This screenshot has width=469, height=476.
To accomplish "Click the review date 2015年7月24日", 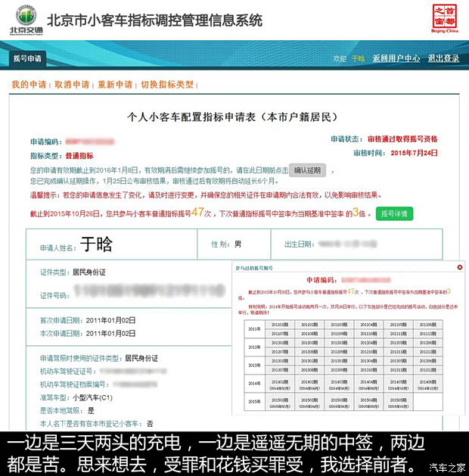I will point(414,153).
